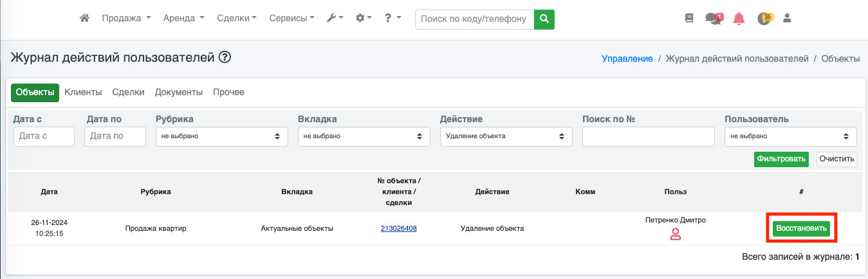Open the gear settings menu
The width and height of the screenshot is (868, 279).
point(364,19)
